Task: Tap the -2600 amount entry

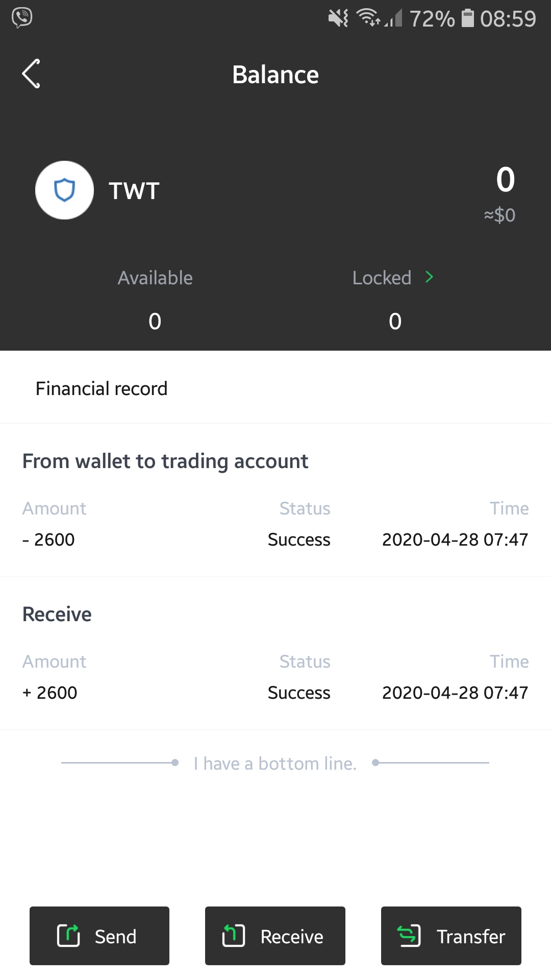Action: (48, 540)
